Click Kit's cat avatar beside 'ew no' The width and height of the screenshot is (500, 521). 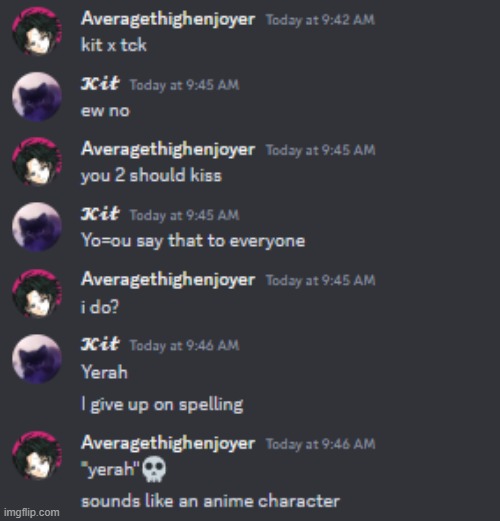37,97
